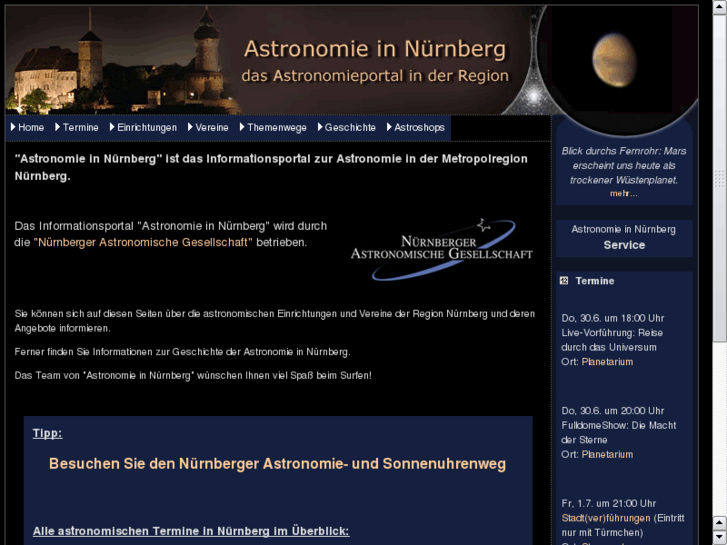Open the Nürnberger Astronomische Gesellschaft link

tap(143, 242)
